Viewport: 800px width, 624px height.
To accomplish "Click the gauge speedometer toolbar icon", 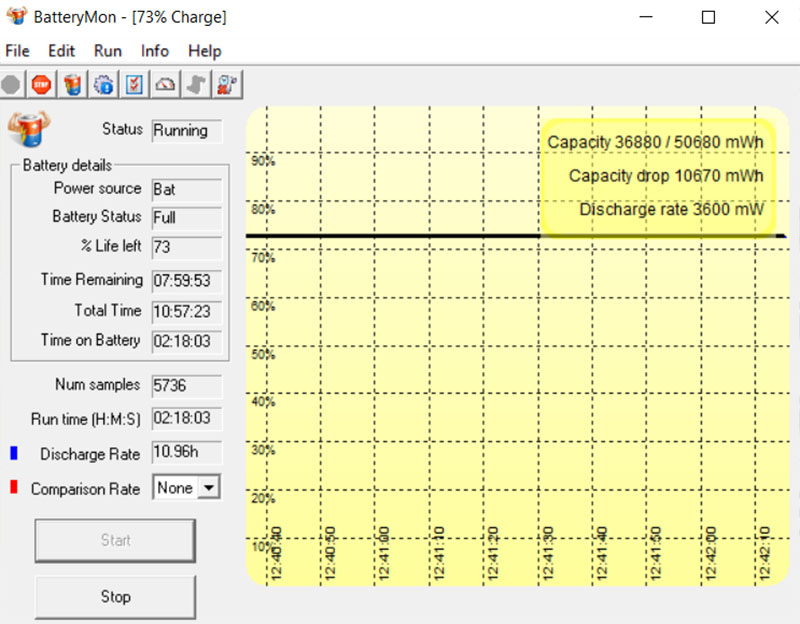I will [165, 84].
